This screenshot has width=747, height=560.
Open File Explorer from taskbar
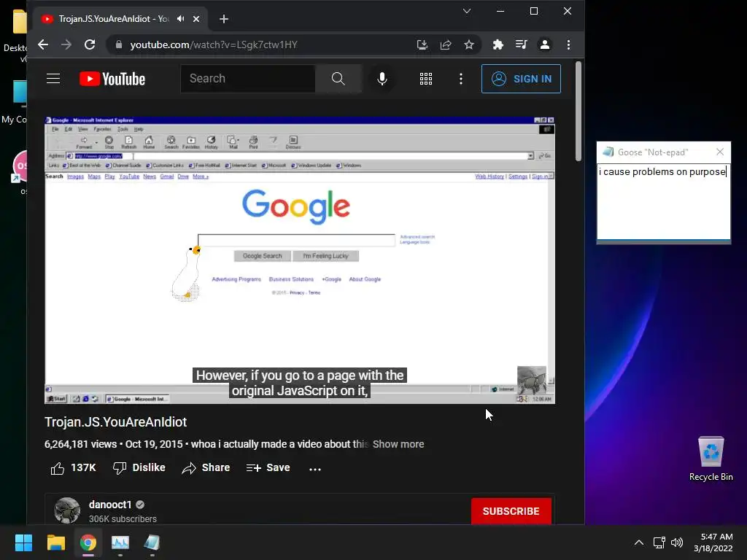coord(56,542)
